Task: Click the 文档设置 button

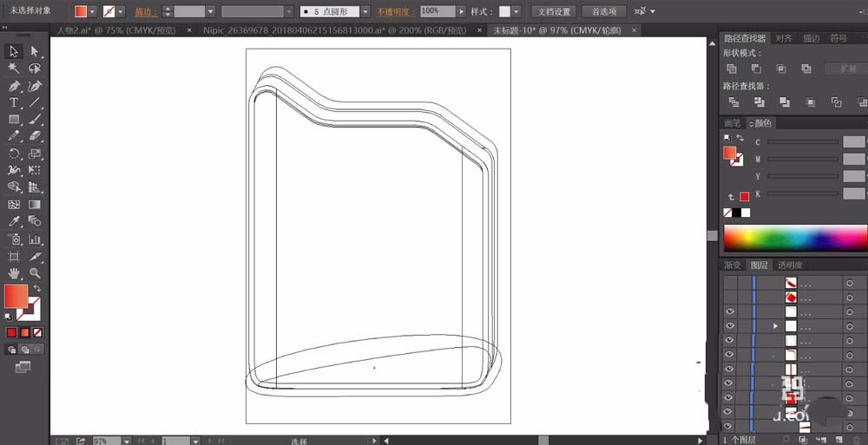Action: [x=554, y=11]
